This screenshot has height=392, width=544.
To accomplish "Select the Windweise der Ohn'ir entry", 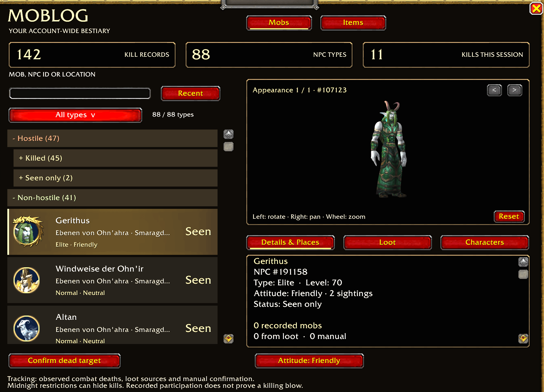I will (x=112, y=280).
